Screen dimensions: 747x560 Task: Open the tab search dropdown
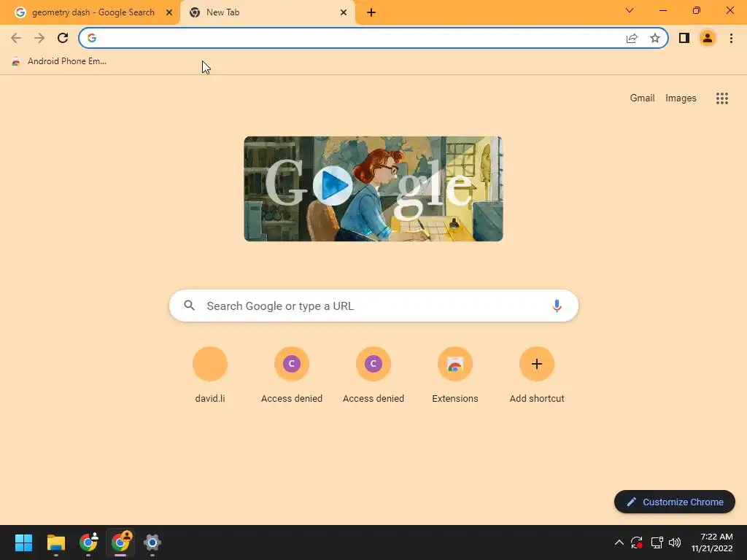pyautogui.click(x=630, y=10)
